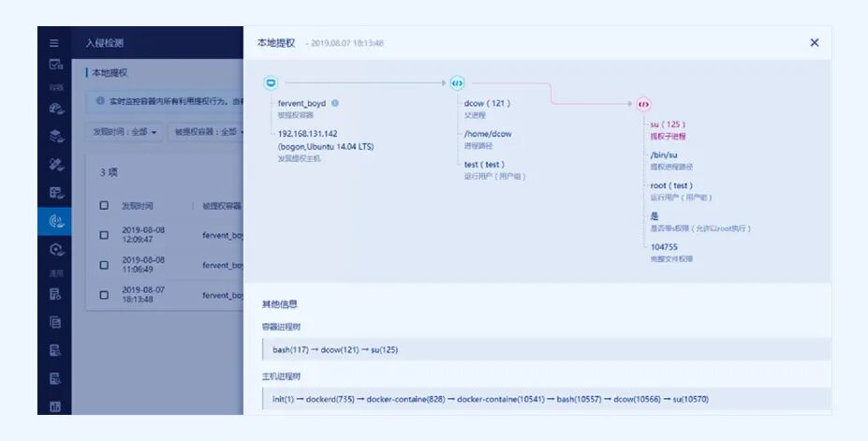Viewport: 868px width, 441px height.
Task: Click the host IP 192.168.131.142
Action: [307, 134]
